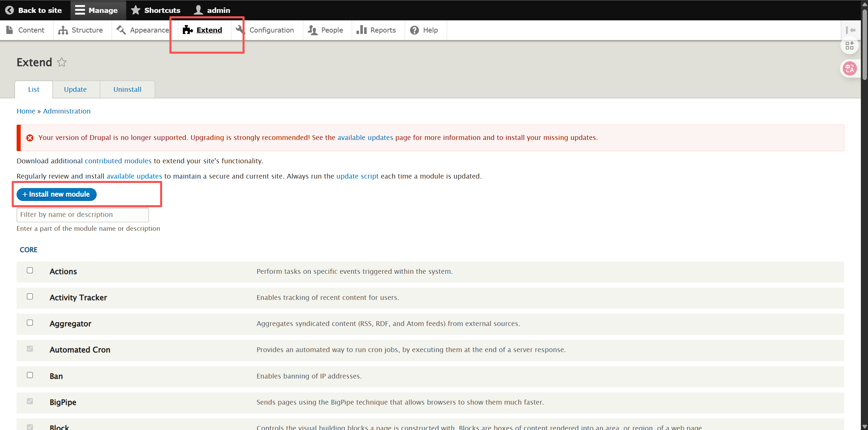Check the Ban module checkbox
Screen dimensions: 868x430
(30, 375)
